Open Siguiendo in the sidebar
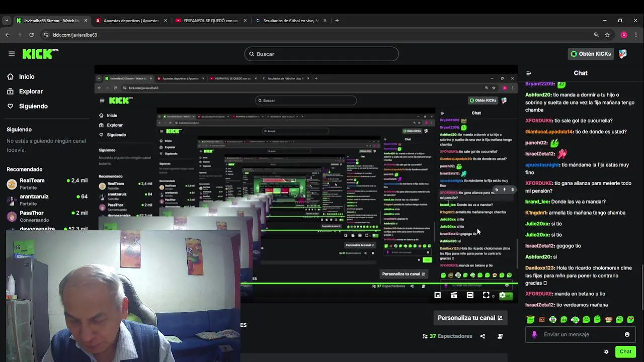644x362 pixels. coord(27,106)
